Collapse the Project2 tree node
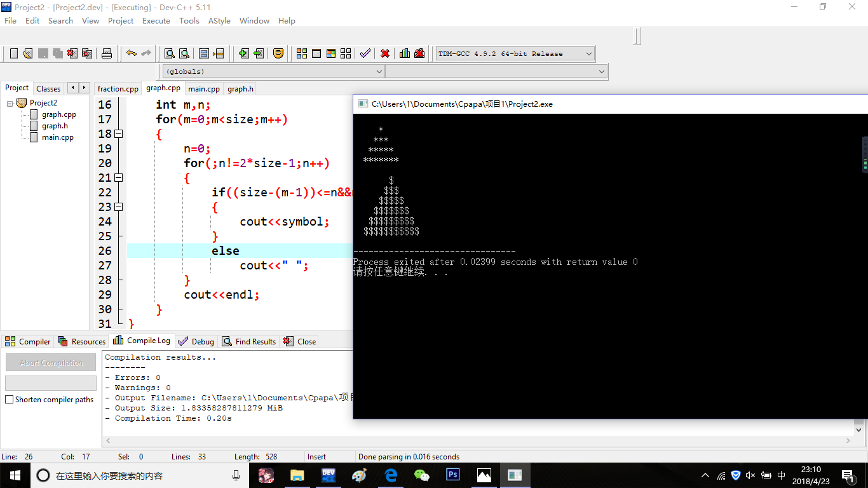The height and width of the screenshot is (488, 868). point(10,103)
